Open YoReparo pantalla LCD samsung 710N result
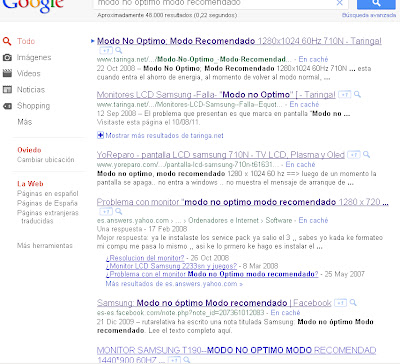Image resolution: width=400 pixels, height=364 pixels. [220, 155]
